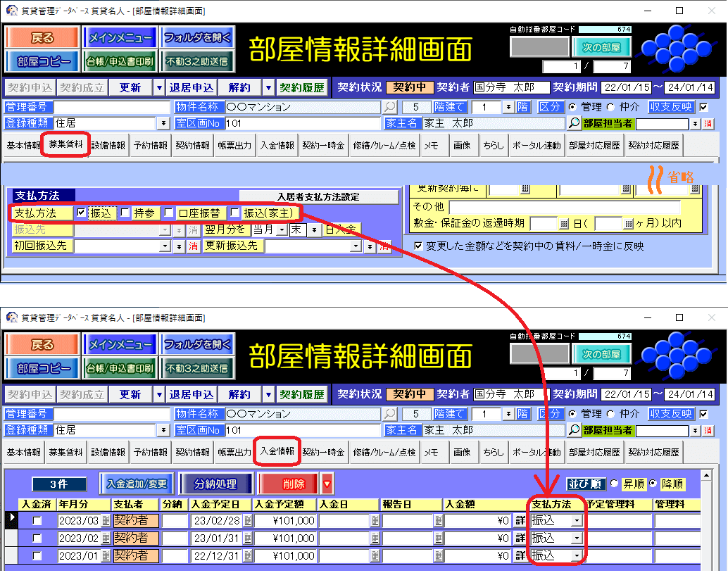
Task: Open calendar icon in 入金日 field of 2023/03 row
Action: [375, 521]
